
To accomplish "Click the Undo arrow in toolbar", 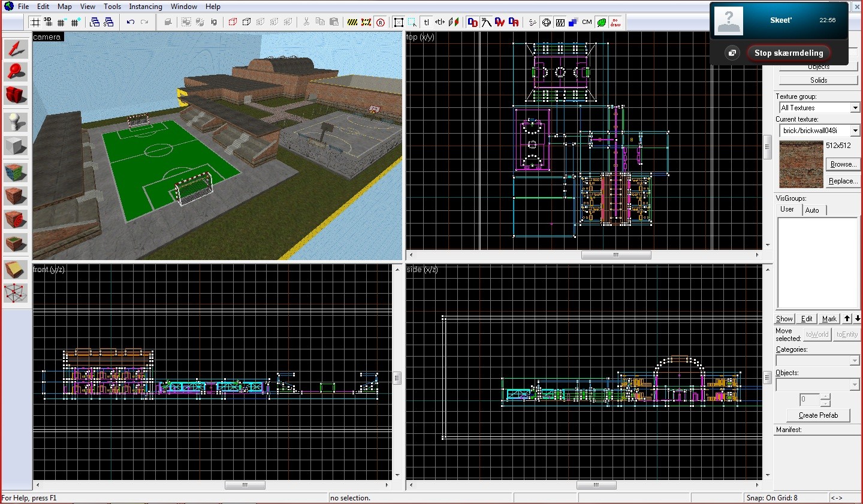I will [130, 22].
